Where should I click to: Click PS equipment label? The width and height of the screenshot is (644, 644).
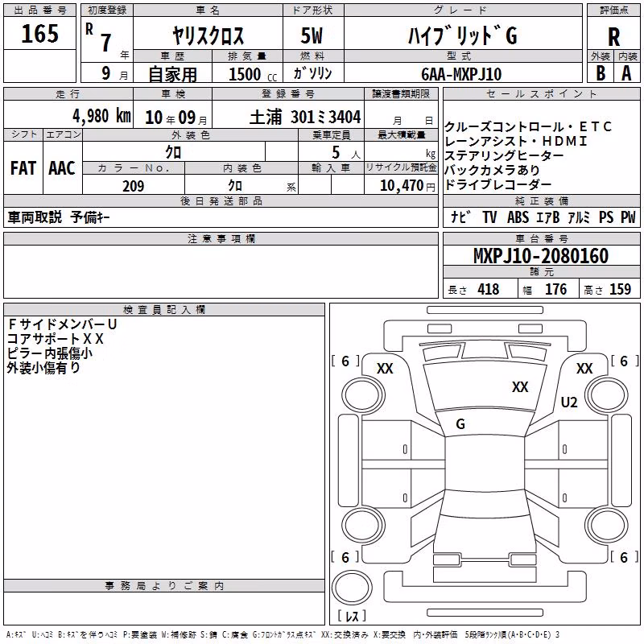606,217
